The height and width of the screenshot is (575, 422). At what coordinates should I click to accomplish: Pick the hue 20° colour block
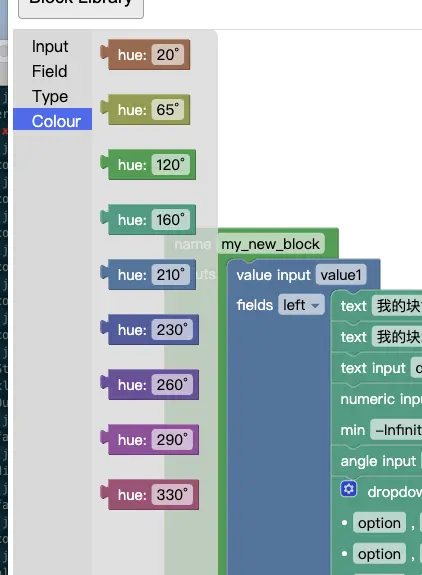coord(146,55)
